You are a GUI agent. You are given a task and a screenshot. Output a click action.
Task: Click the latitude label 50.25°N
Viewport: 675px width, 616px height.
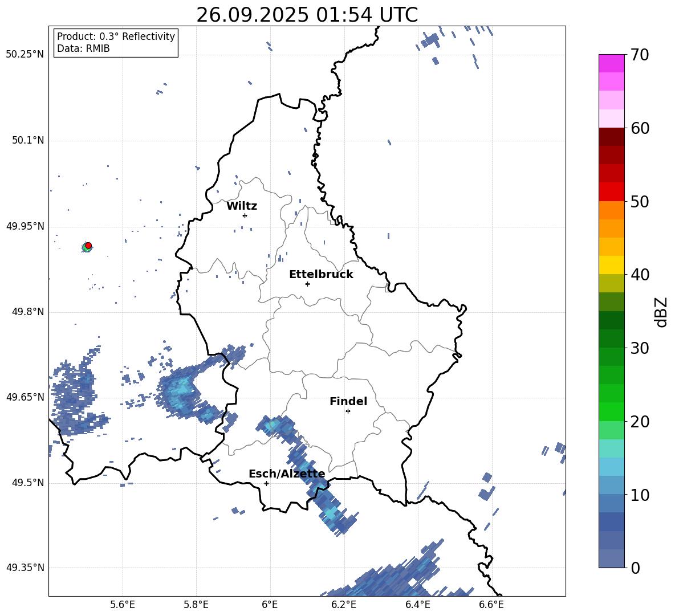click(25, 55)
